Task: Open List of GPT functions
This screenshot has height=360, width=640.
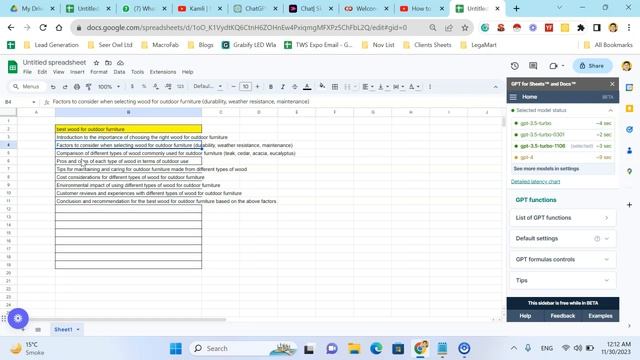Action: [x=562, y=218]
